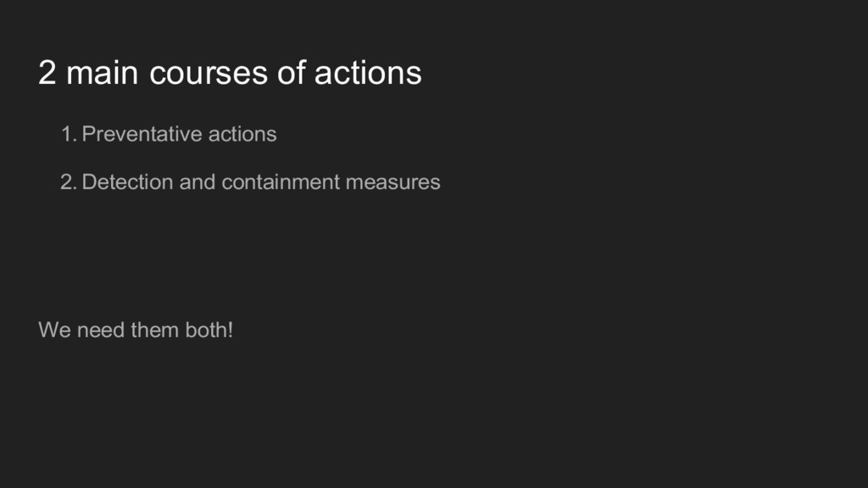868x488 pixels.
Task: Click the digit '2' in the title
Action: (x=47, y=73)
